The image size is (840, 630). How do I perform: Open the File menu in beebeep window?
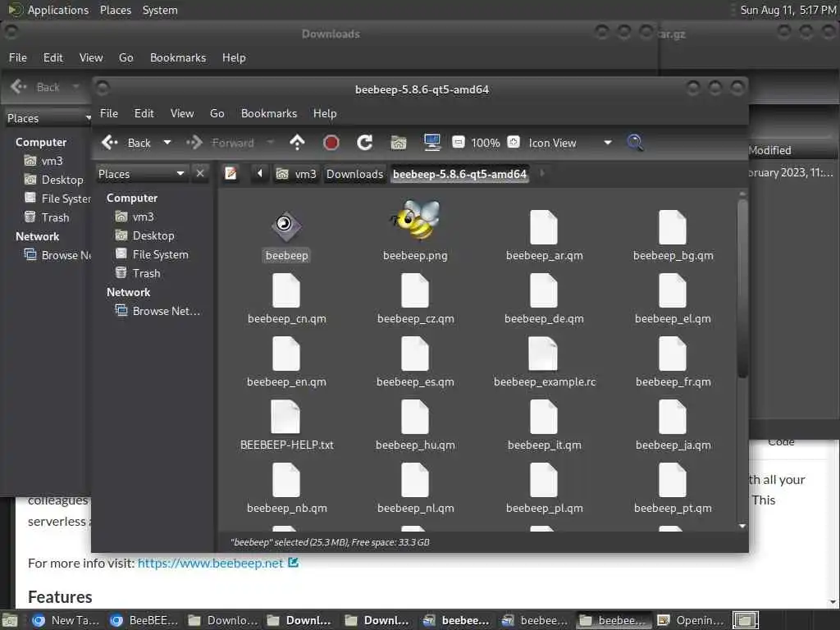109,113
